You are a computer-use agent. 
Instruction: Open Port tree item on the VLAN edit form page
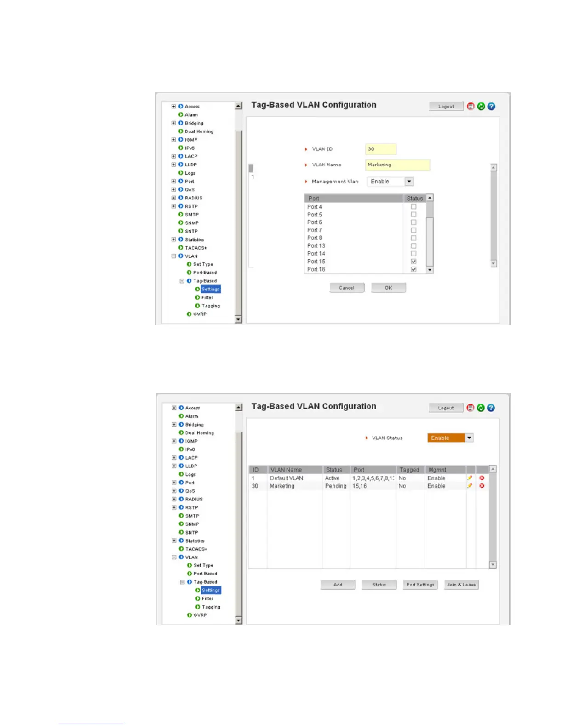190,181
